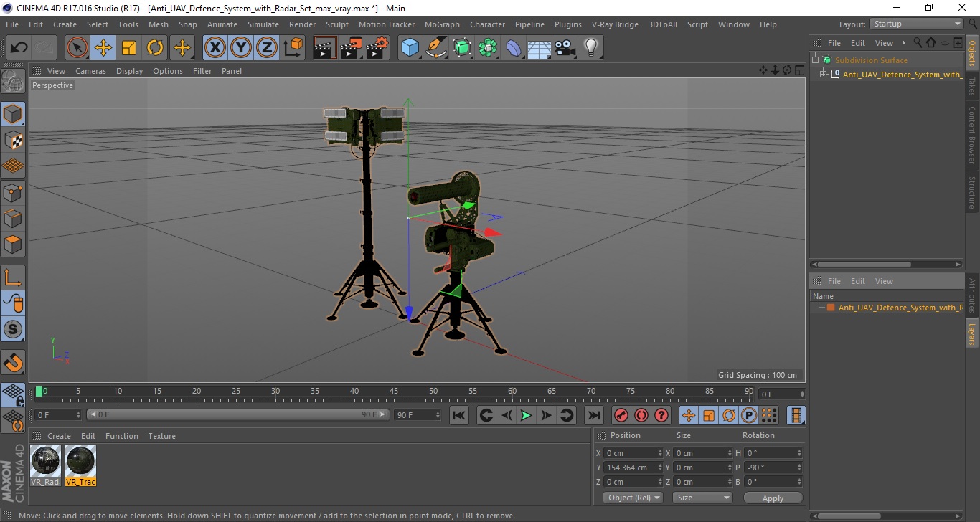The height and width of the screenshot is (522, 980).
Task: Open the Layout Startup dropdown
Action: tap(916, 24)
